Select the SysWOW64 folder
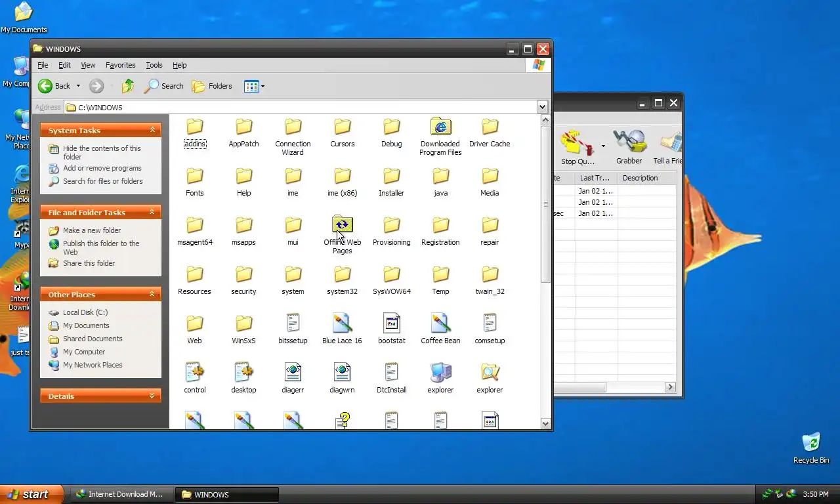This screenshot has height=504, width=840. coord(391,280)
